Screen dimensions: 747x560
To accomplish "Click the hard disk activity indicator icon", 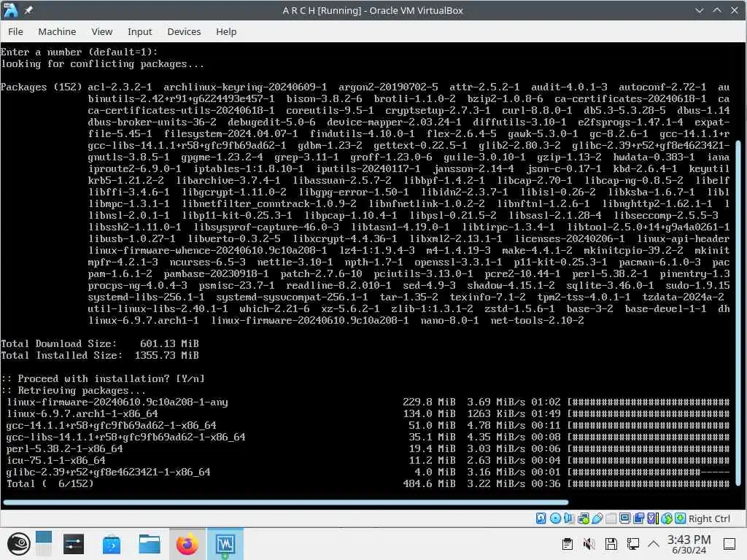I will pyautogui.click(x=541, y=518).
